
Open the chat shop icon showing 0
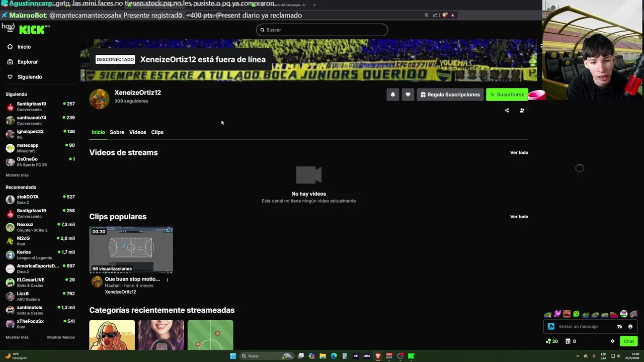(571, 341)
